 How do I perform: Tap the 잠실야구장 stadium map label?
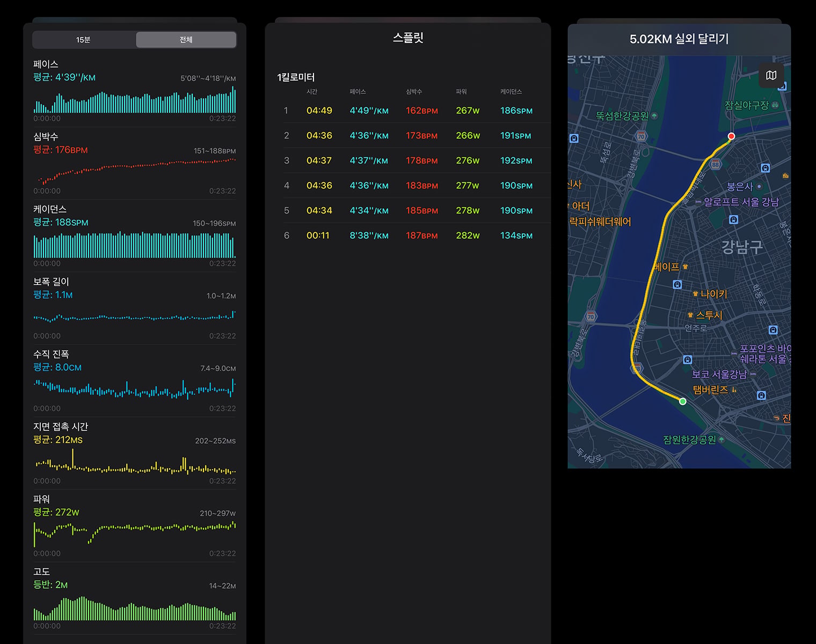[x=752, y=105]
